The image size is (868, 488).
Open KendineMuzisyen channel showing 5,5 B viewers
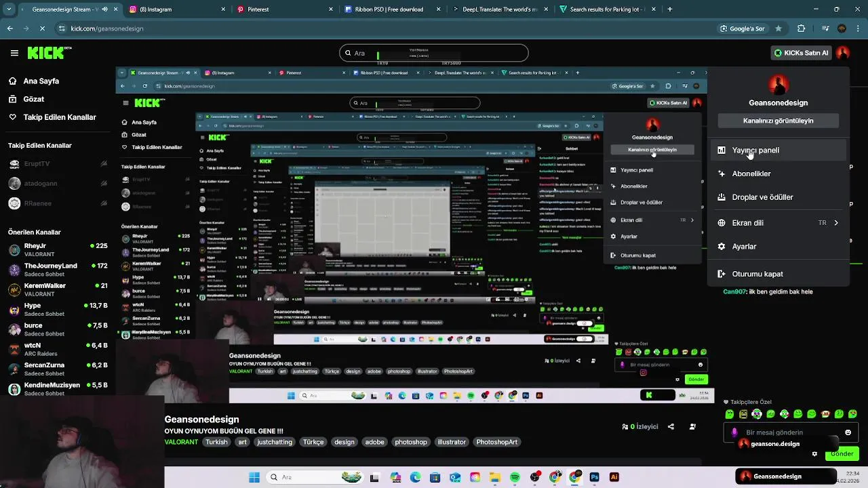57,389
